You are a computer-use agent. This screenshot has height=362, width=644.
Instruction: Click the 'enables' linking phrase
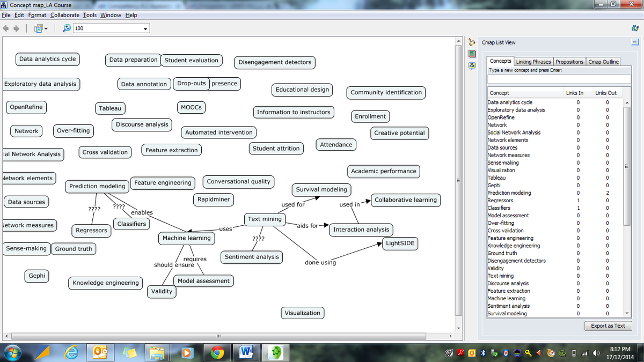pyautogui.click(x=142, y=212)
